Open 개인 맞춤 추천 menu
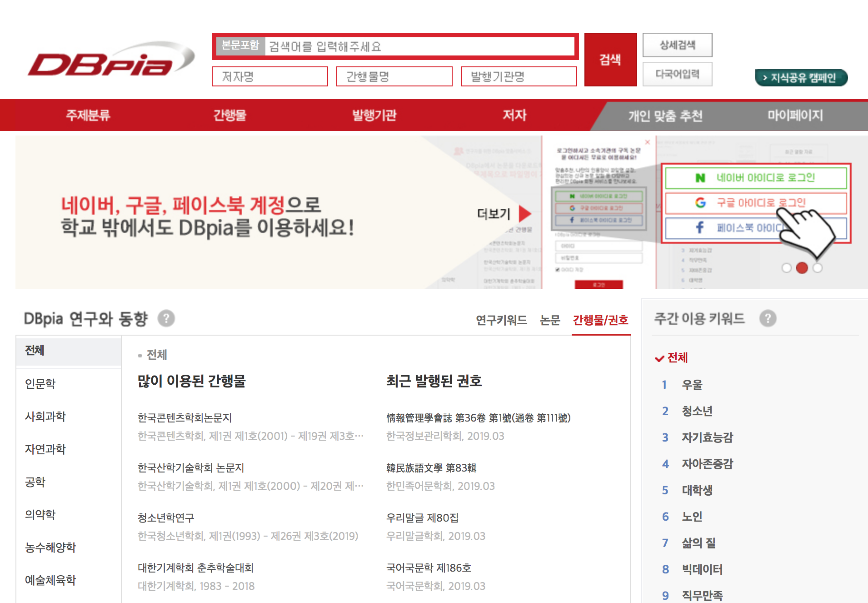Viewport: 868px width, 603px height. (x=665, y=116)
